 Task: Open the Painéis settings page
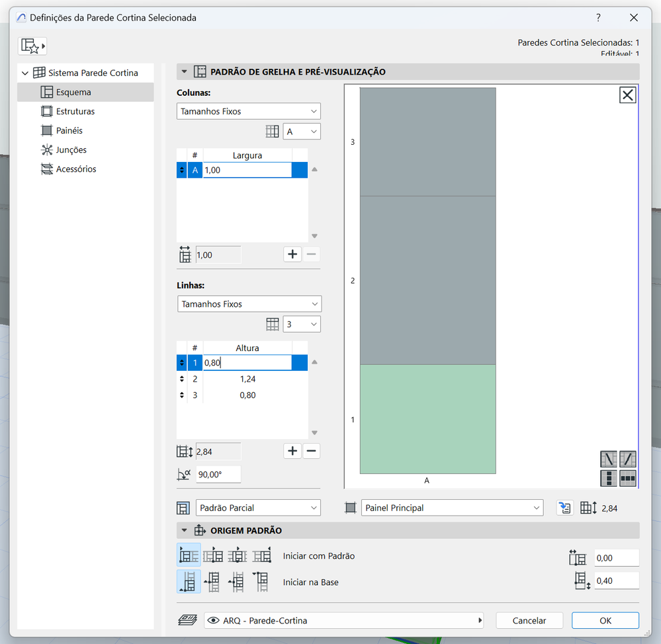pos(62,130)
